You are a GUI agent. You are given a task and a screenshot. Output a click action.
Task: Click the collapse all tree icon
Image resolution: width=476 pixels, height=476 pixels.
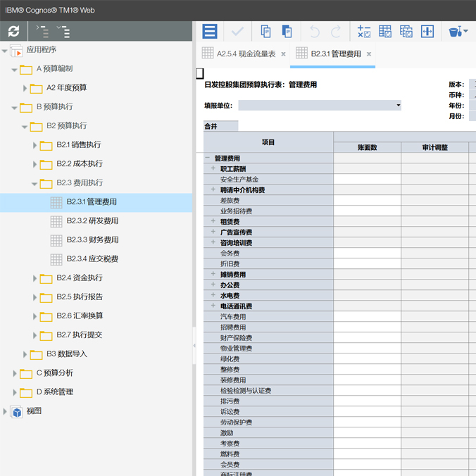(x=42, y=32)
